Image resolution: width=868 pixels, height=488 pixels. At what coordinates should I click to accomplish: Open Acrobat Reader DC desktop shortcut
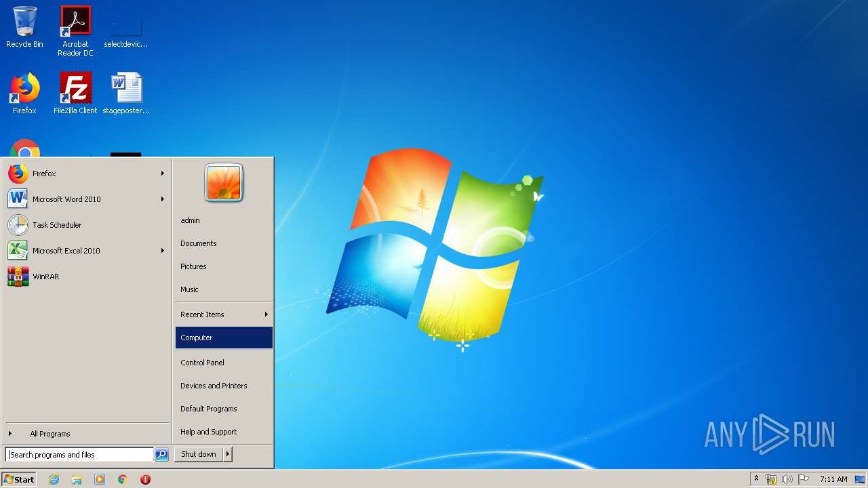[75, 31]
